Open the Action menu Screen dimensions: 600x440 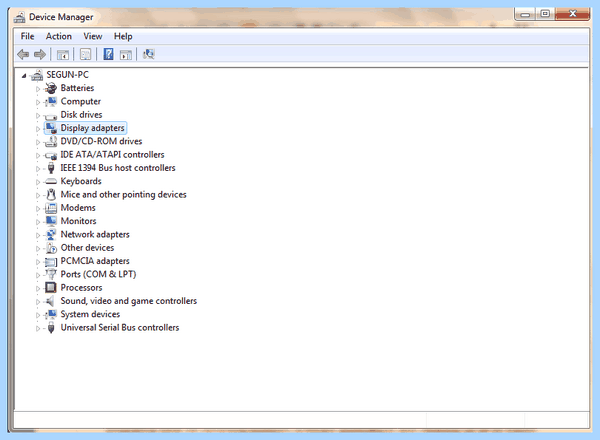(59, 36)
